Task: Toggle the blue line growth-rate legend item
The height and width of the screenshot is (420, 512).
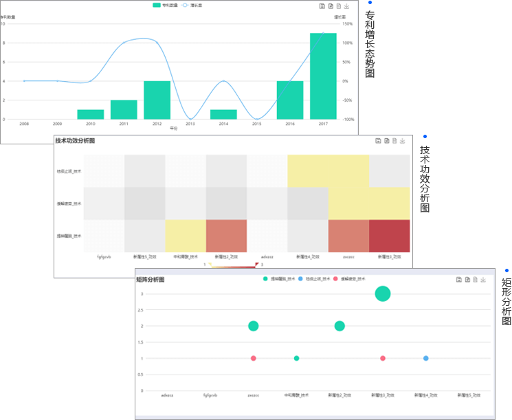Action: (x=192, y=5)
